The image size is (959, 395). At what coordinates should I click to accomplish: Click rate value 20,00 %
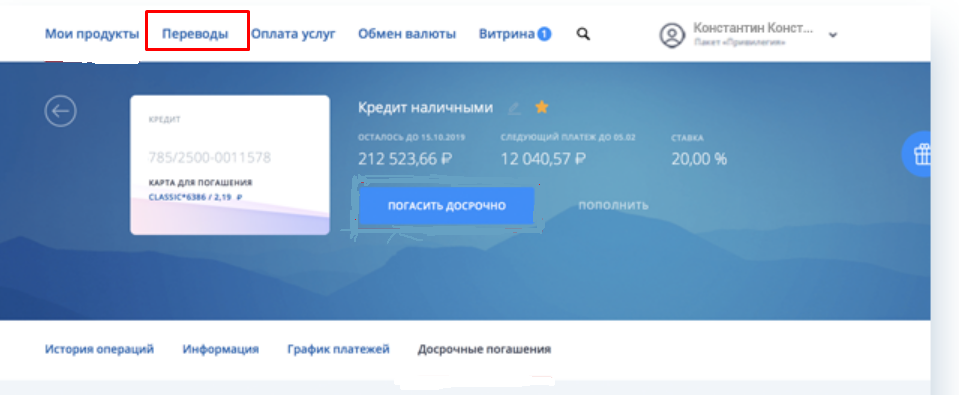click(699, 160)
